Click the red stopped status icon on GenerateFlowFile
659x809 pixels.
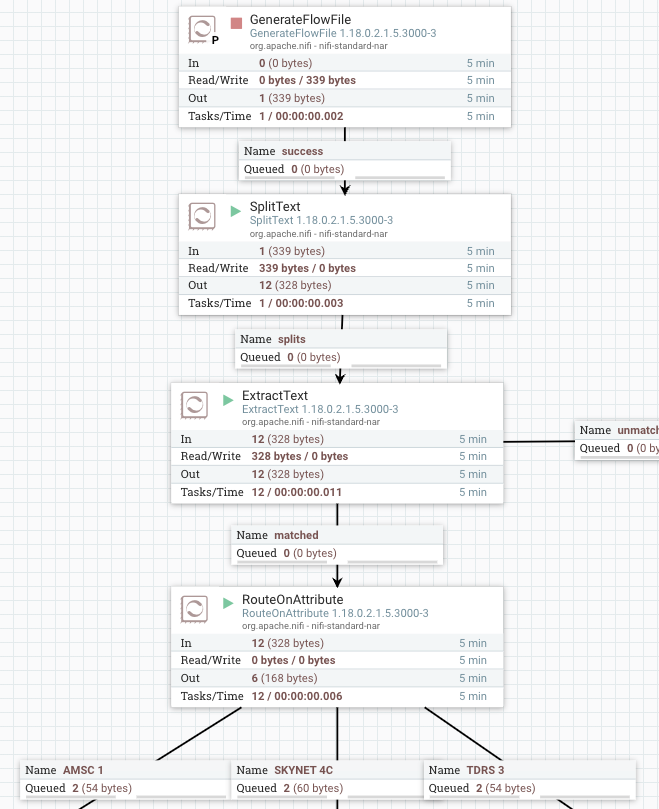236,22
